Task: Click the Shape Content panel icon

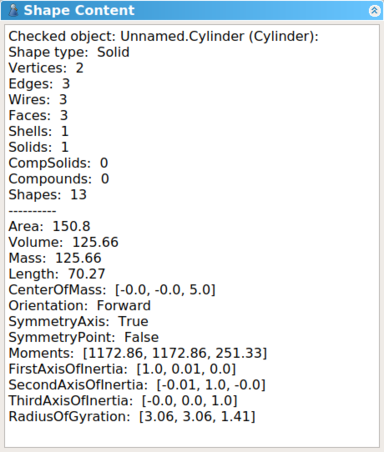Action: point(13,10)
